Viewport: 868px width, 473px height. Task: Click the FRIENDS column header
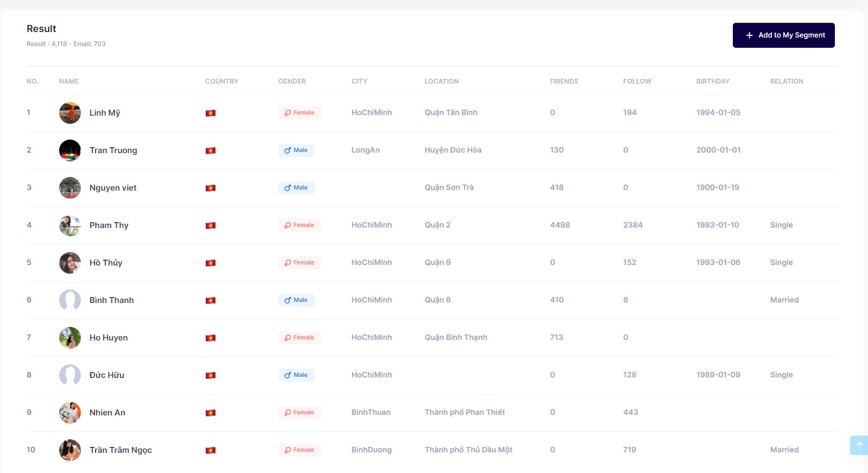pos(564,81)
